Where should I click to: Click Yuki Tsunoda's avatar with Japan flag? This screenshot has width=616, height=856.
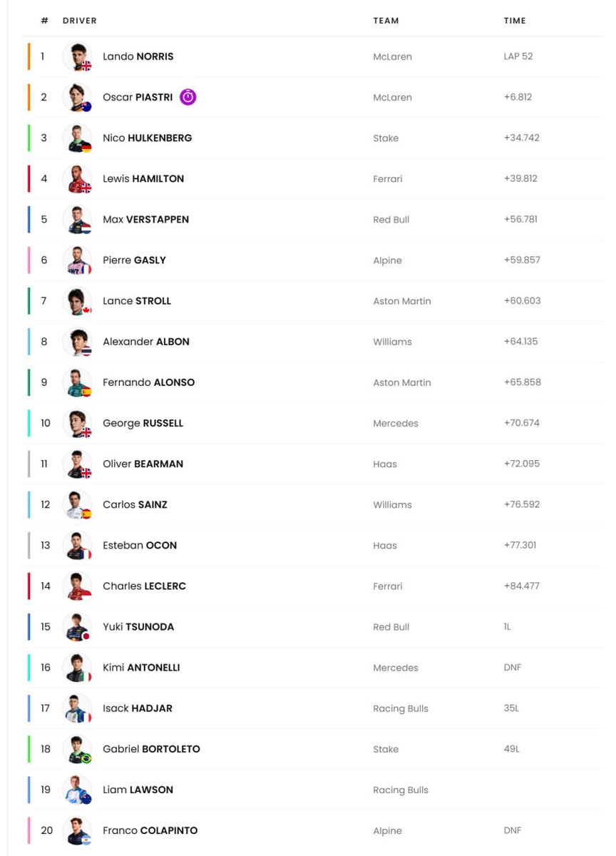(x=77, y=626)
